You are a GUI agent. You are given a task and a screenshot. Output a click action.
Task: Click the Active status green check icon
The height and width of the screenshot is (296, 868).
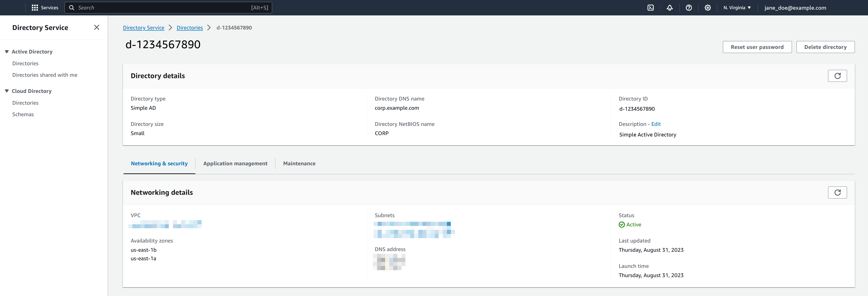pyautogui.click(x=621, y=225)
